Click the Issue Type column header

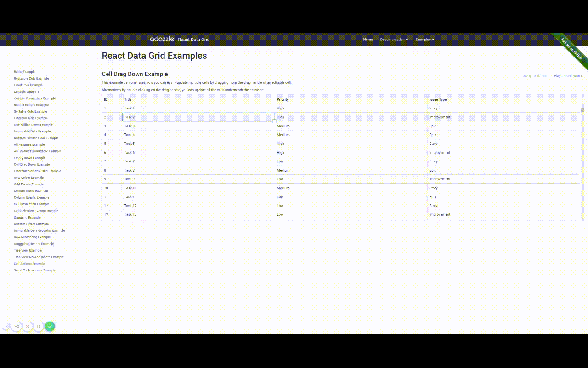click(503, 99)
